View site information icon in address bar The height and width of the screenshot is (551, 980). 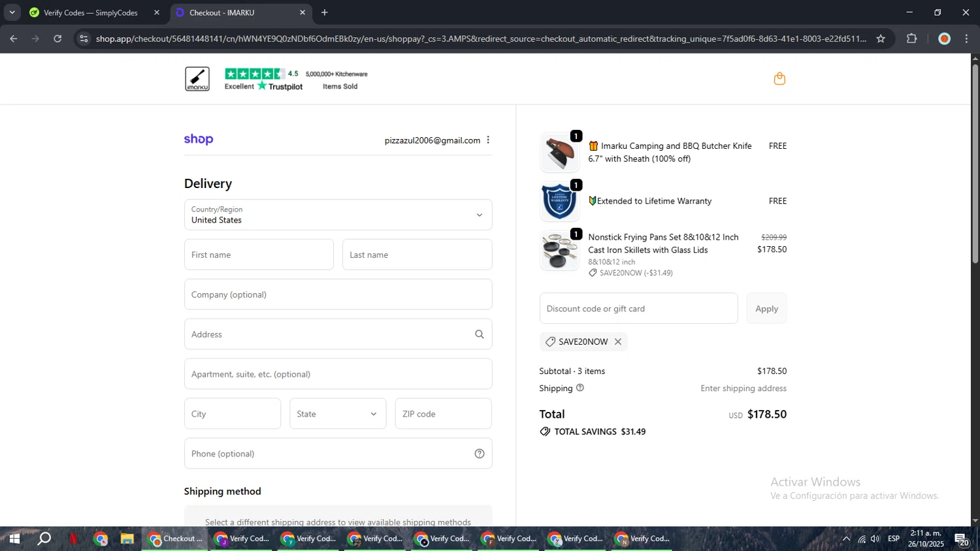pos(83,39)
